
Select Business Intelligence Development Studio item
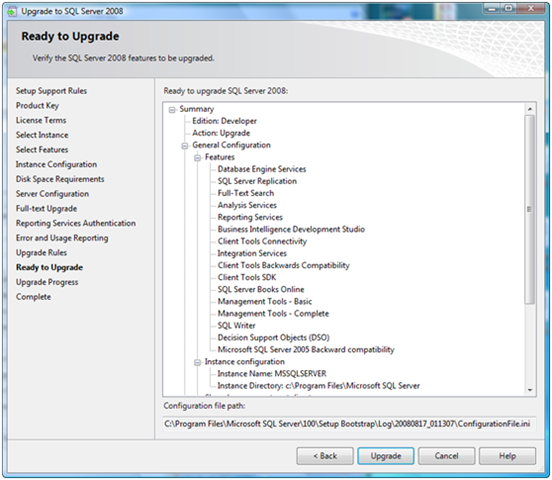291,230
